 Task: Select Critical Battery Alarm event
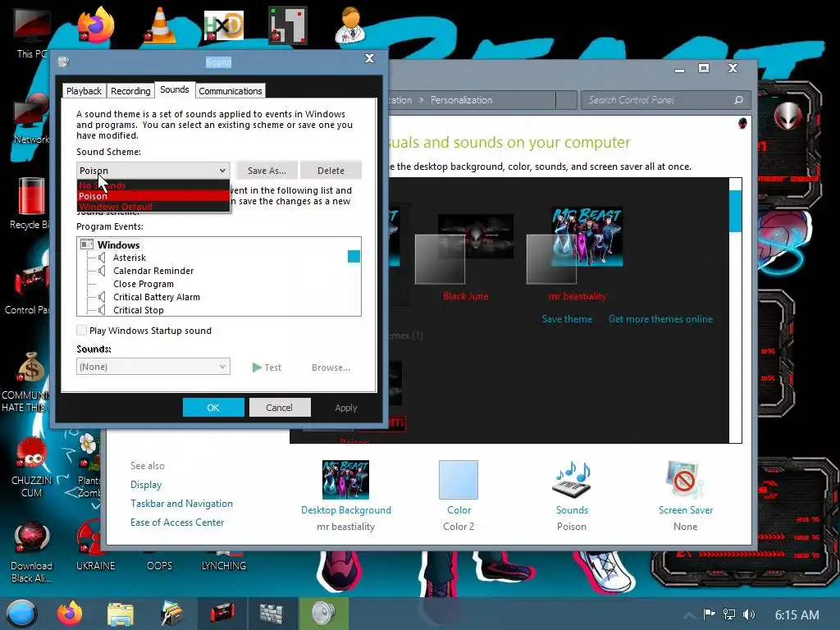(157, 297)
